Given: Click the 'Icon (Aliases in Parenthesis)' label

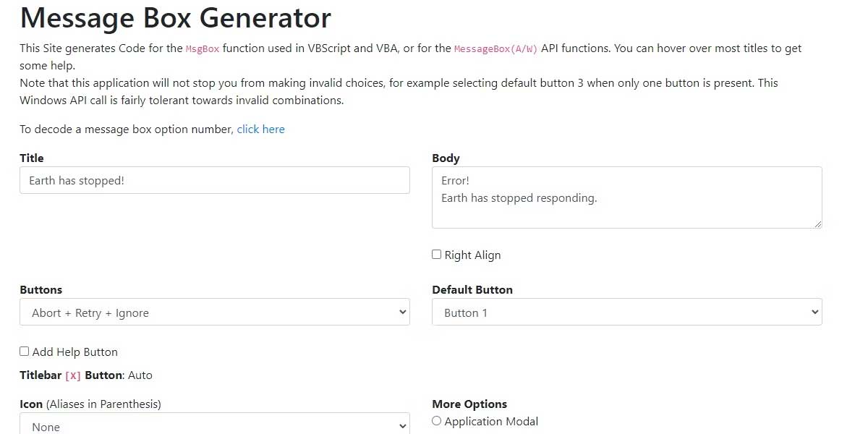Looking at the screenshot, I should coord(90,404).
